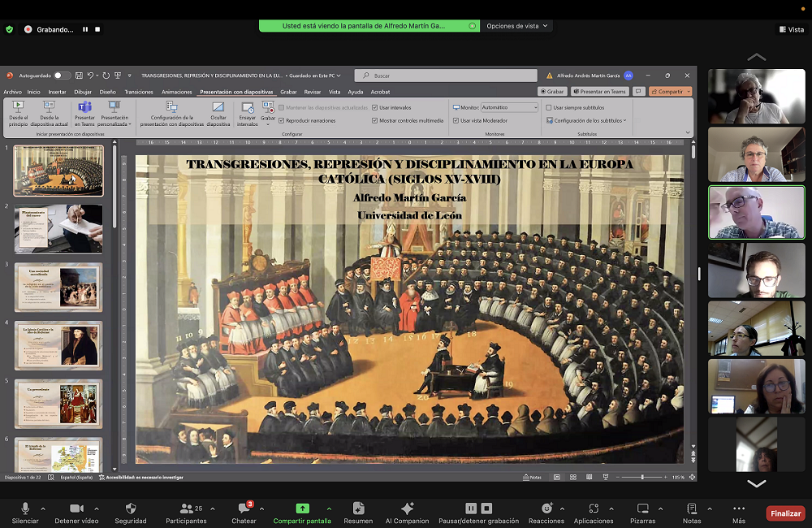Click the Vista button top-right

pos(792,29)
